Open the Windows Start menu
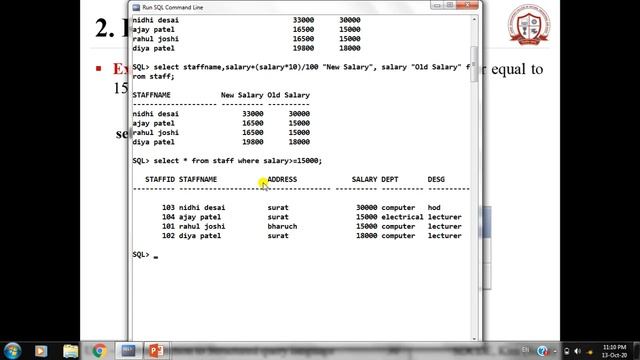 [x=12, y=351]
